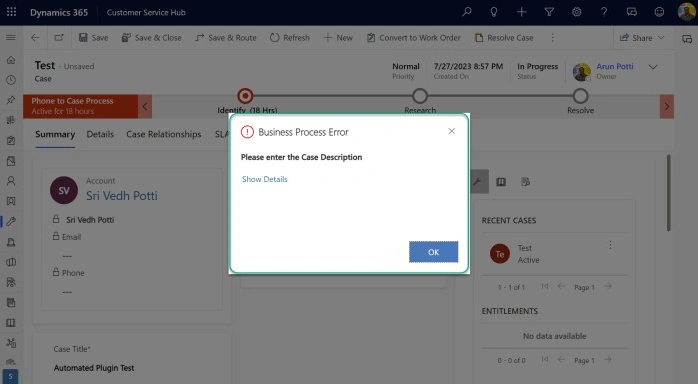The image size is (698, 384).
Task: Click the Save command
Action: click(x=93, y=38)
